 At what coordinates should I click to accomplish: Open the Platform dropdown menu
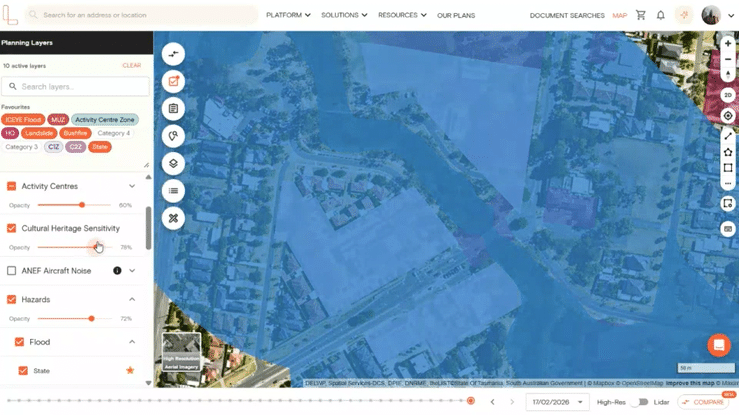tap(288, 15)
